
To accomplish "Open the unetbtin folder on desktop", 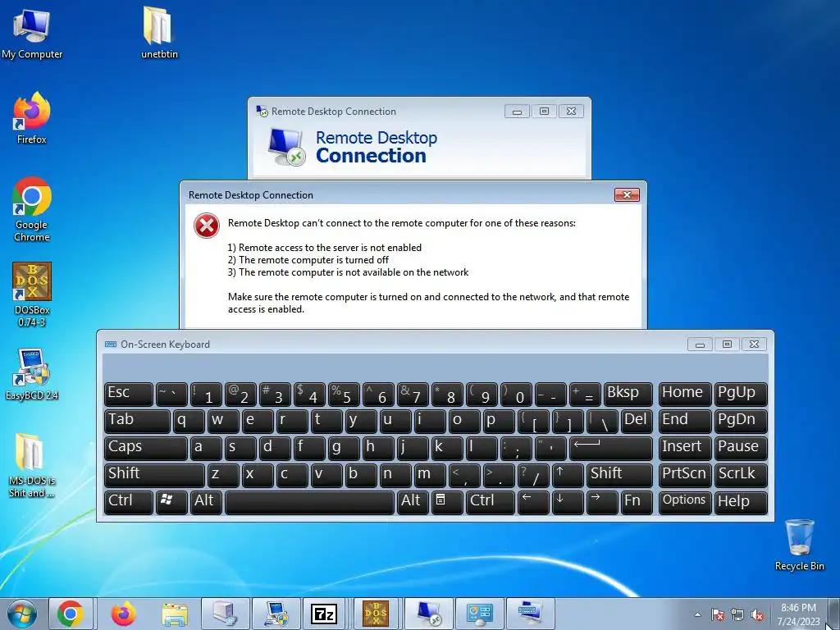I will (159, 33).
